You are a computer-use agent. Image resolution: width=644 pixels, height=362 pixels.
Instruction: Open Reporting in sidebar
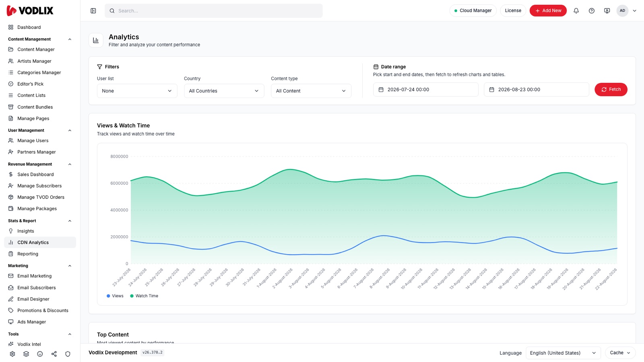(x=40, y=254)
